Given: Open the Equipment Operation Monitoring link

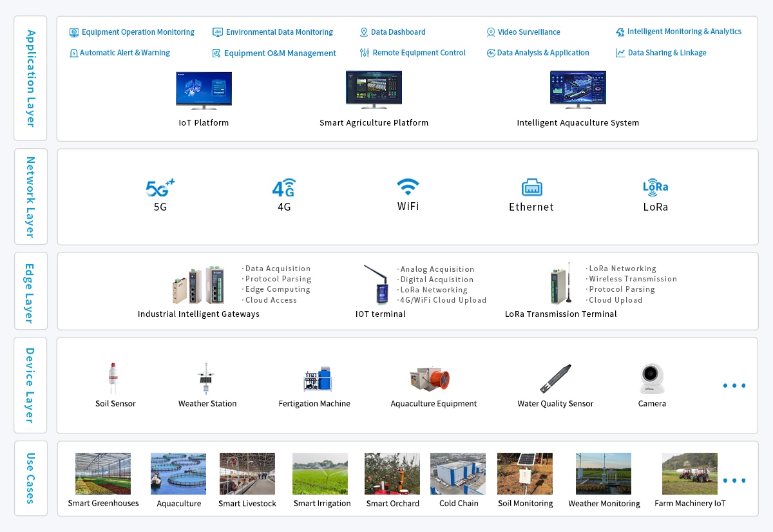Looking at the screenshot, I should (x=132, y=32).
